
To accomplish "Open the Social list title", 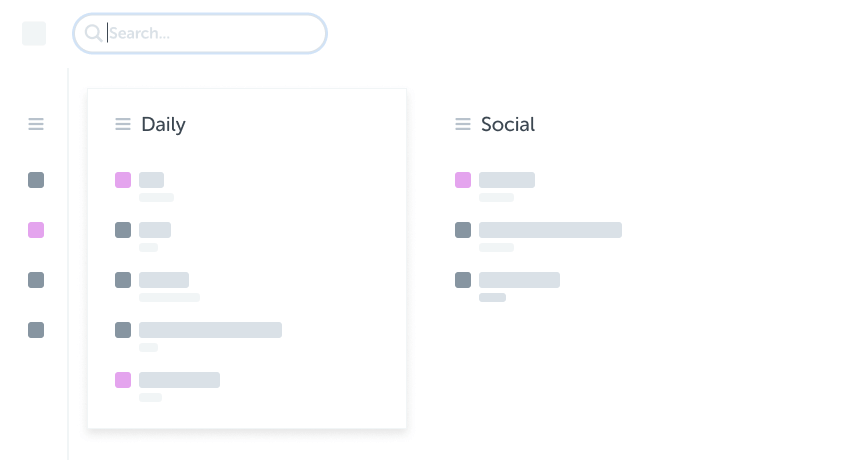I will [508, 124].
